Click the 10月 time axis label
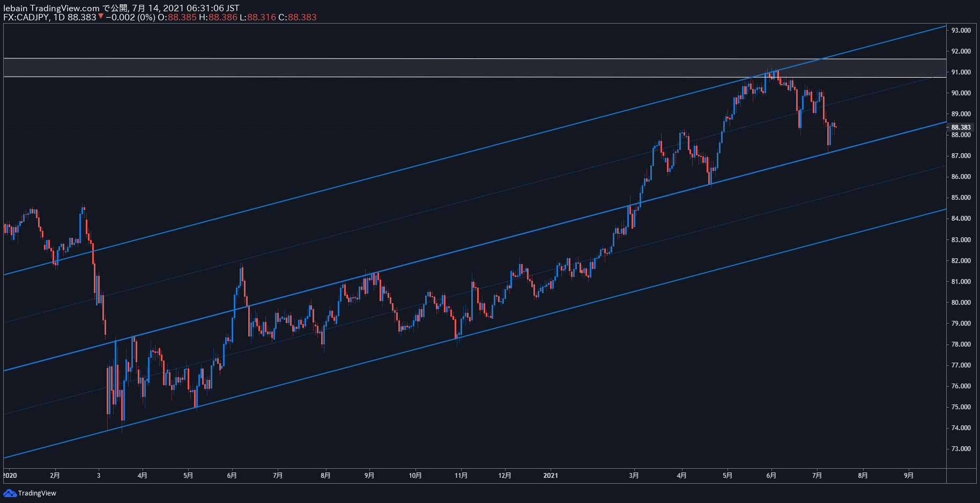 tap(415, 476)
